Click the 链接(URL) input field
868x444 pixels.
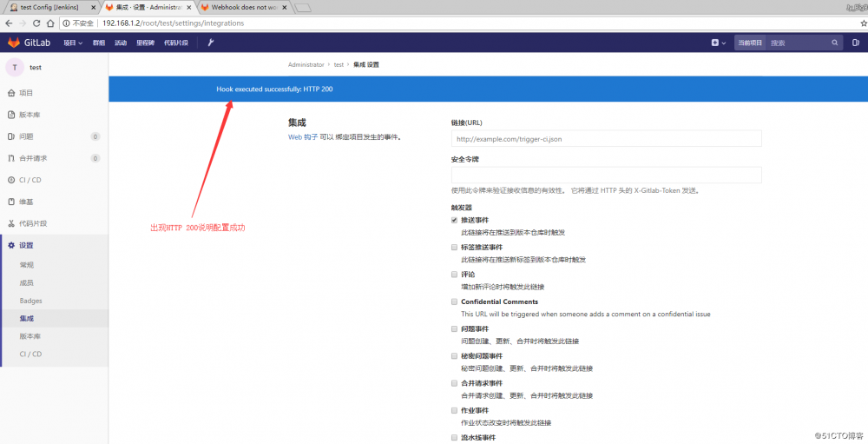point(606,138)
